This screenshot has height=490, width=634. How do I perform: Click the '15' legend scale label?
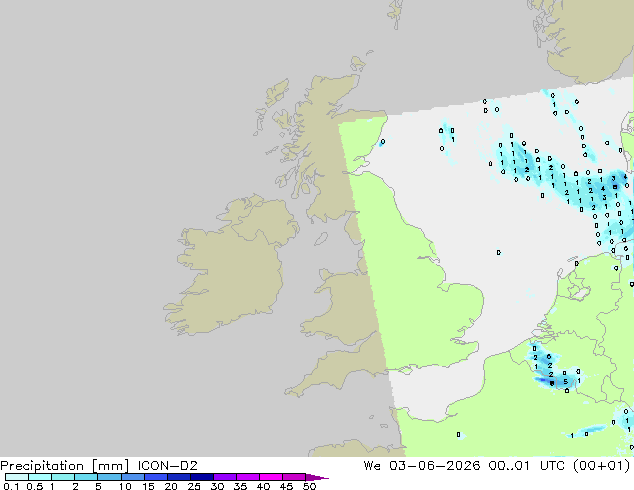click(x=148, y=486)
